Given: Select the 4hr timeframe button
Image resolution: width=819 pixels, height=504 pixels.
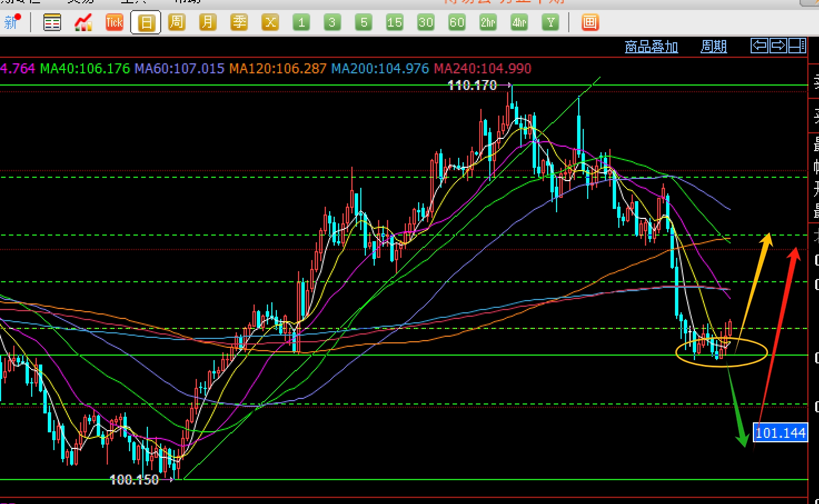Looking at the screenshot, I should (519, 23).
